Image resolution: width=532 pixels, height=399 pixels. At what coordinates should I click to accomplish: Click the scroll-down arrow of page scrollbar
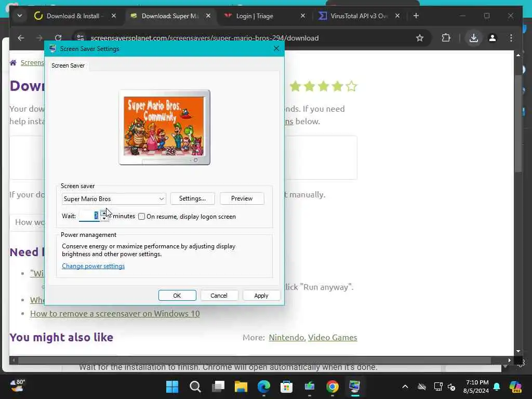point(518,351)
